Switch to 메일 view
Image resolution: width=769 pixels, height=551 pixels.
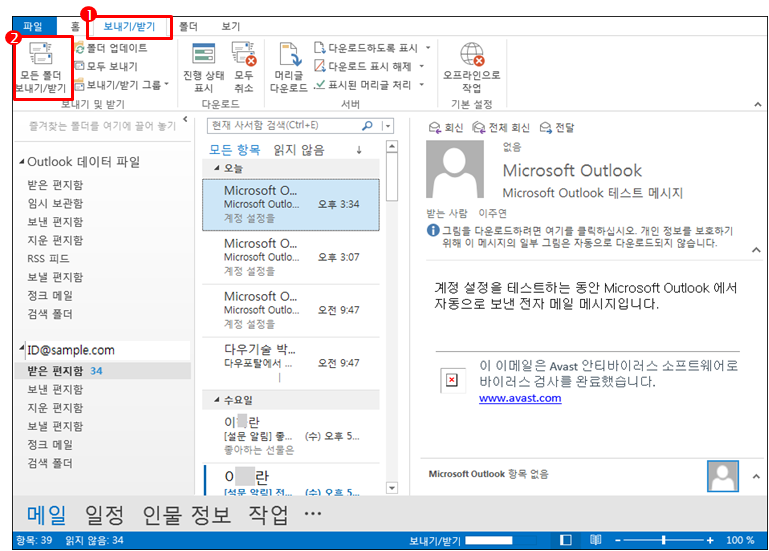[x=46, y=514]
